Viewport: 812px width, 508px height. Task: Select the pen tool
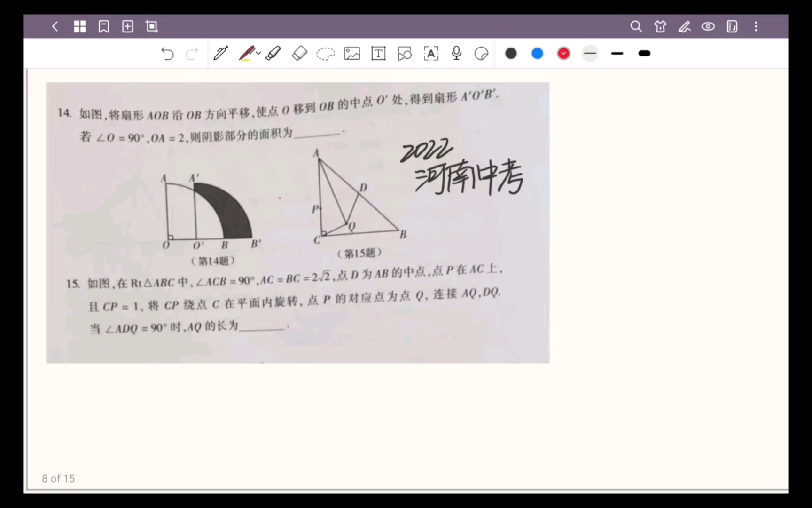point(221,53)
